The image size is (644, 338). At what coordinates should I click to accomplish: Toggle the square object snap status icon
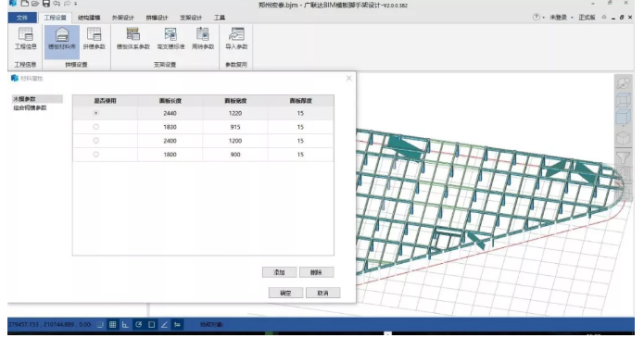[152, 324]
